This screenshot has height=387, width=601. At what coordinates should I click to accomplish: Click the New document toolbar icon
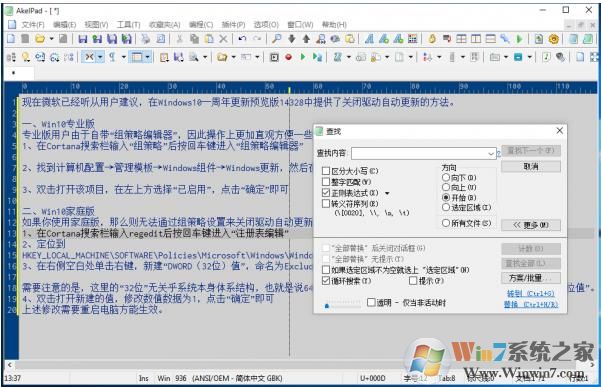click(11, 39)
